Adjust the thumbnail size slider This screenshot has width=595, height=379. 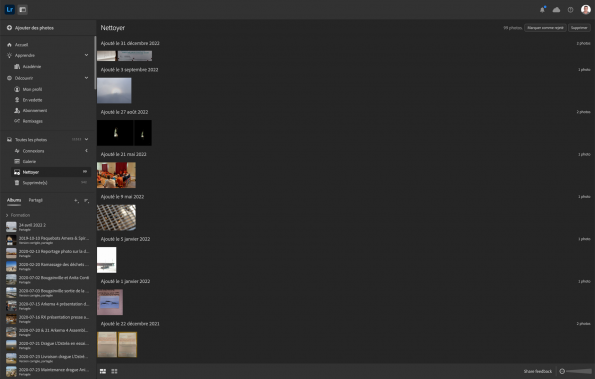pos(578,371)
